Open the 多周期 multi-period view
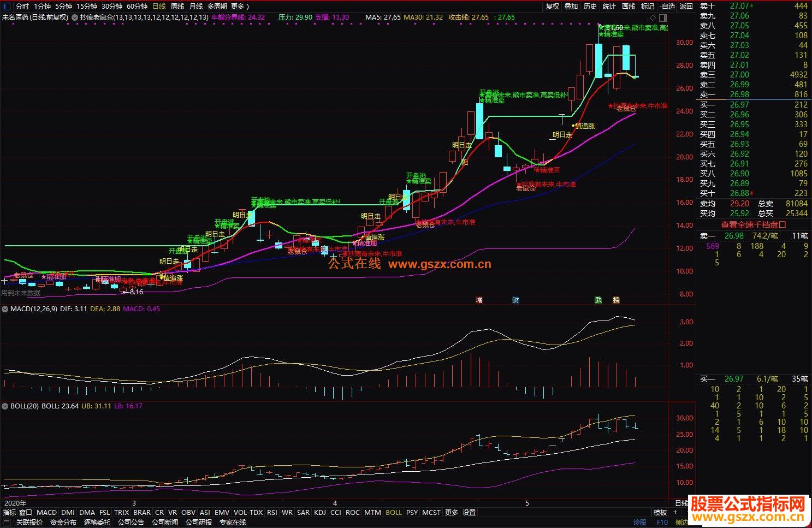 217,7
